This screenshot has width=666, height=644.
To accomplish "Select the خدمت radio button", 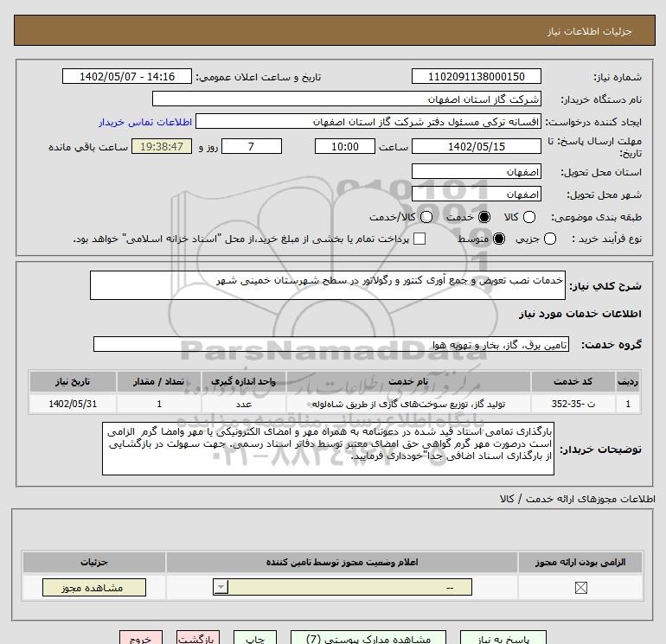I will [x=483, y=217].
